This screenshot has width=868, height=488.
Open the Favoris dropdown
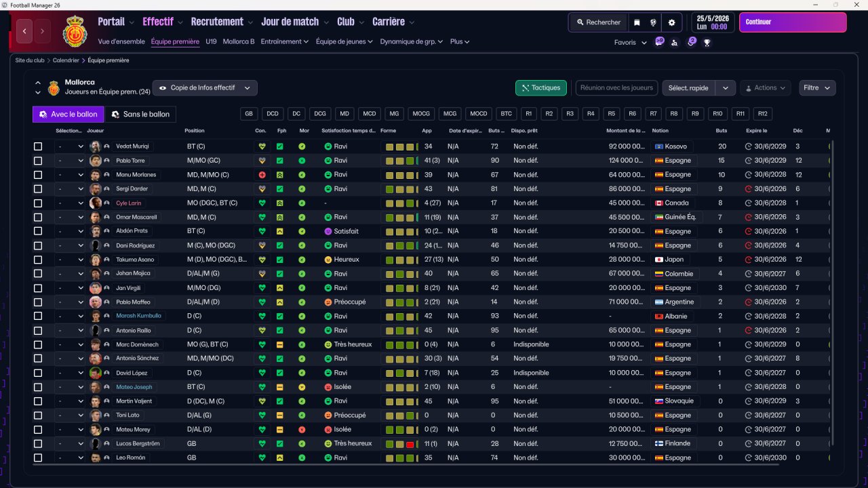click(x=630, y=42)
